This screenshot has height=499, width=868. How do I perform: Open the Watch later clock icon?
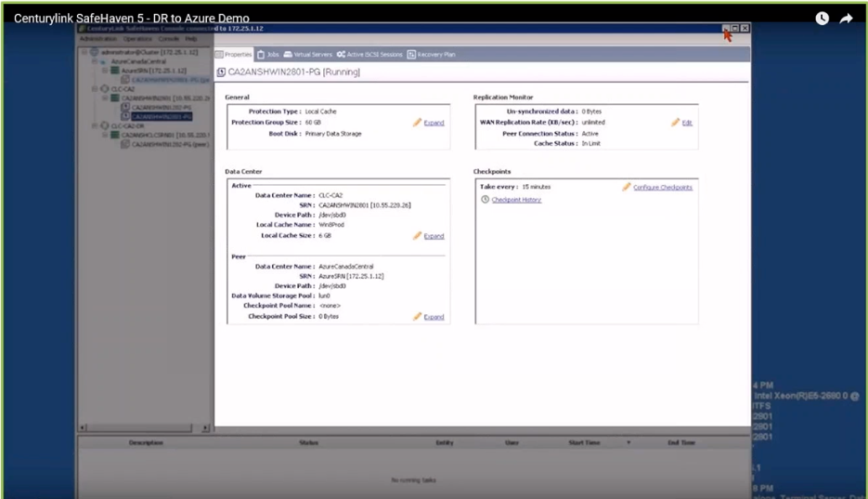tap(823, 19)
